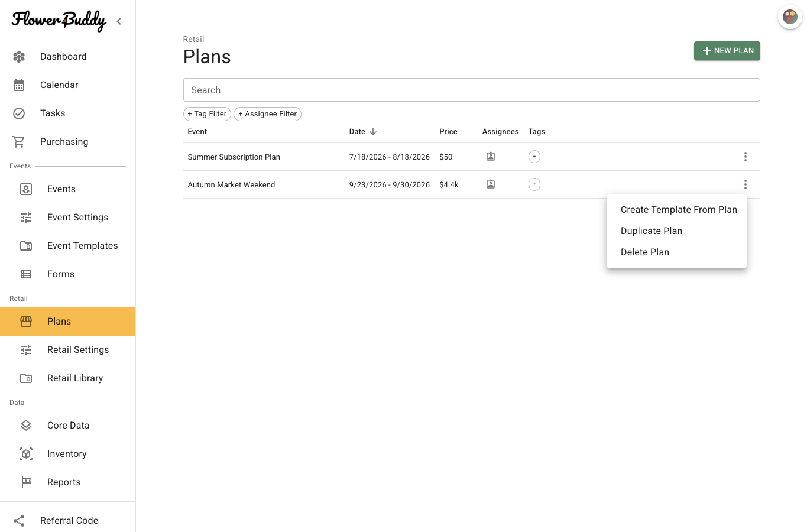
Task: Open the Calendar icon in sidebar
Action: click(x=19, y=85)
